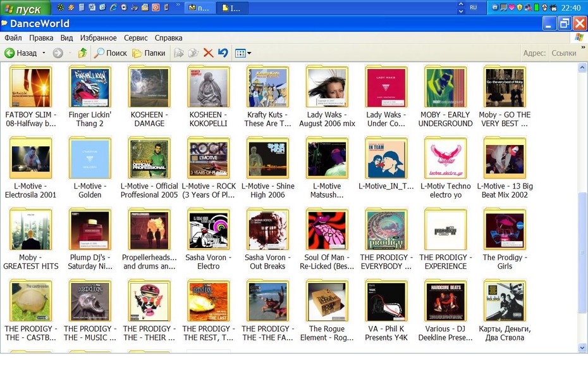Image resolution: width=588 pixels, height=383 pixels.
Task: Click the green Back arrow icon
Action: tap(9, 53)
